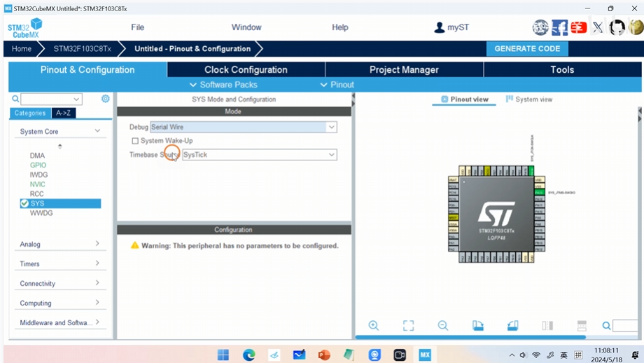The height and width of the screenshot is (363, 644).
Task: Click the STM32CubeMX logo
Action: (25, 27)
